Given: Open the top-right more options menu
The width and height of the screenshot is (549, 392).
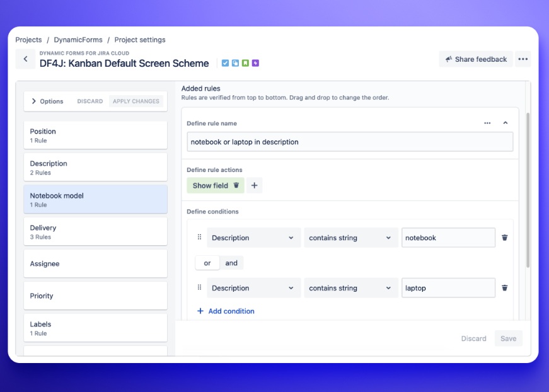Looking at the screenshot, I should [x=523, y=59].
